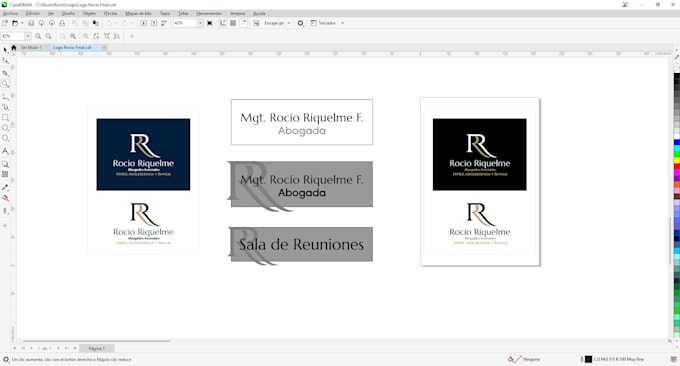Click the Full-screen preview icon

pyautogui.click(x=210, y=23)
